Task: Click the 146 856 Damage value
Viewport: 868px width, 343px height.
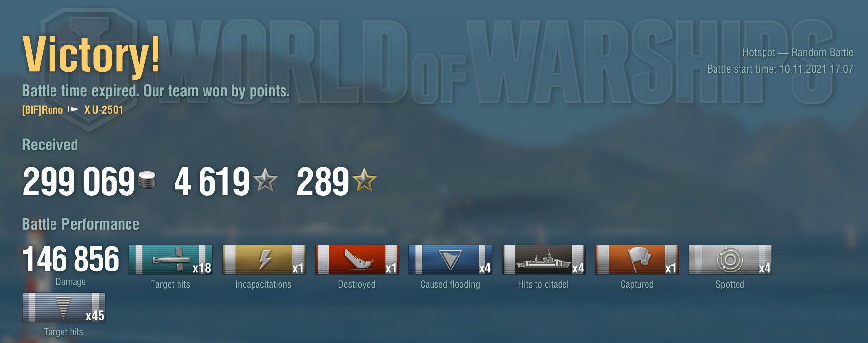Action: [x=71, y=260]
